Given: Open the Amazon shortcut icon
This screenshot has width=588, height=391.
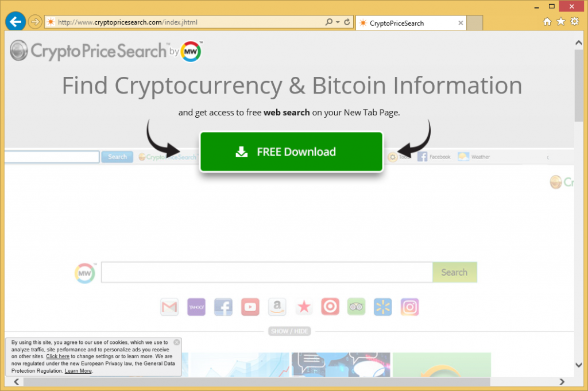Looking at the screenshot, I should pos(277,307).
